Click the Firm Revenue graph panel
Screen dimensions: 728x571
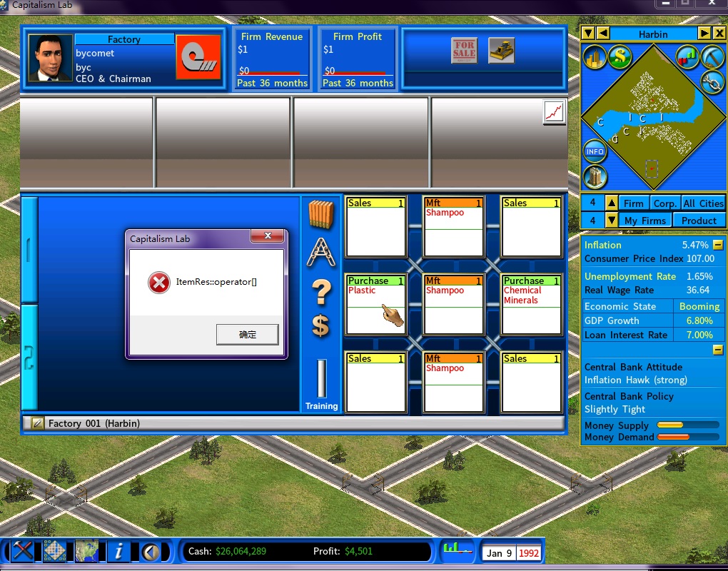(272, 59)
